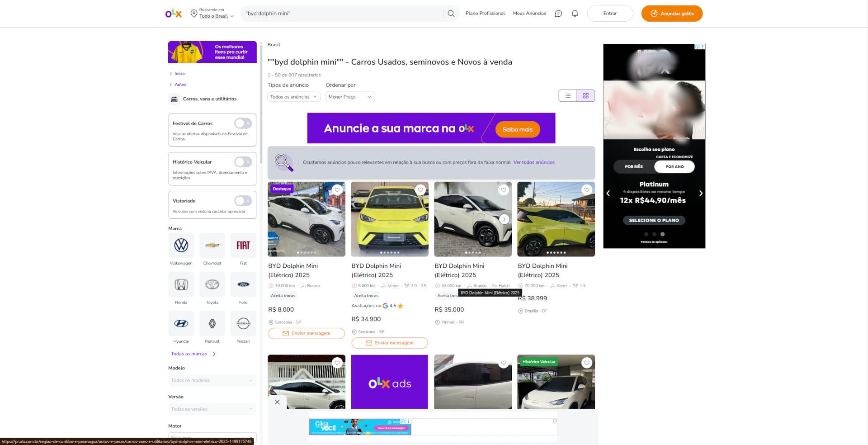The image size is (868, 445).
Task: Click SELECIONE O PLANO button
Action: point(654,220)
